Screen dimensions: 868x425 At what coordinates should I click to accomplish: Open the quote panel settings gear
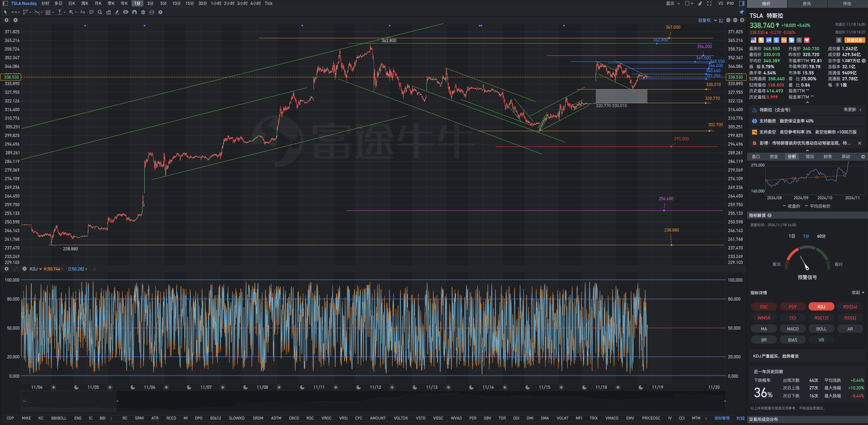tap(863, 157)
